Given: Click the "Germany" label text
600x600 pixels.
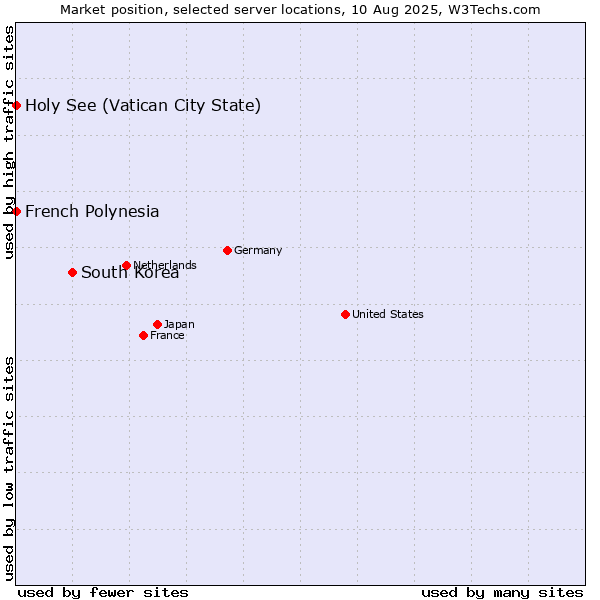Looking at the screenshot, I should [x=258, y=250].
